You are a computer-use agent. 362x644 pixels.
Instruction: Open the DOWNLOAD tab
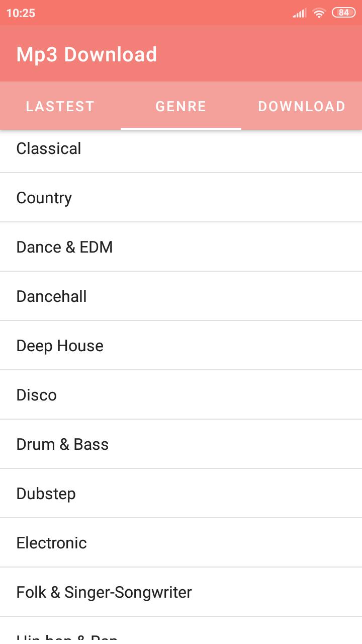tap(302, 106)
